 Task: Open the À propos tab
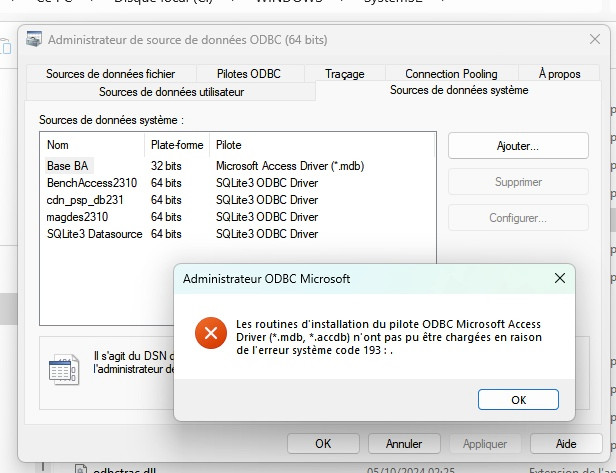(559, 74)
